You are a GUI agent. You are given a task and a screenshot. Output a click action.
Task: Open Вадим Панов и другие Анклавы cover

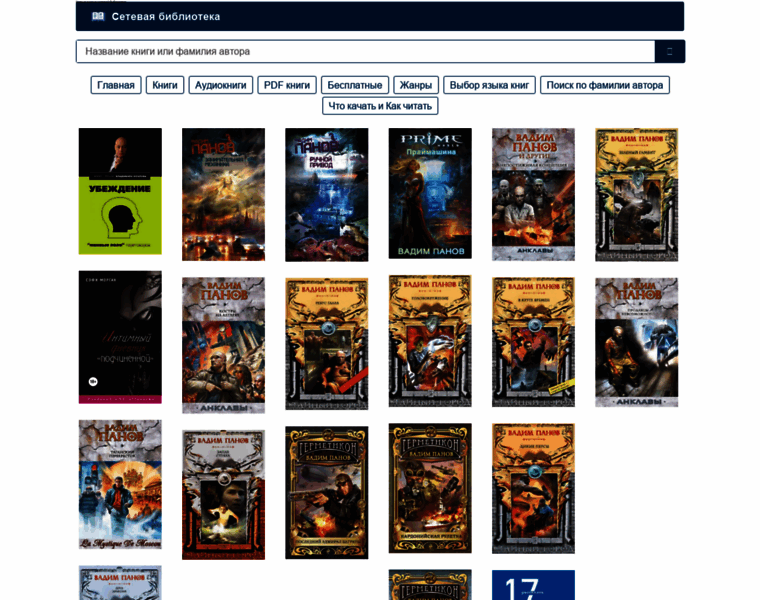[533, 194]
